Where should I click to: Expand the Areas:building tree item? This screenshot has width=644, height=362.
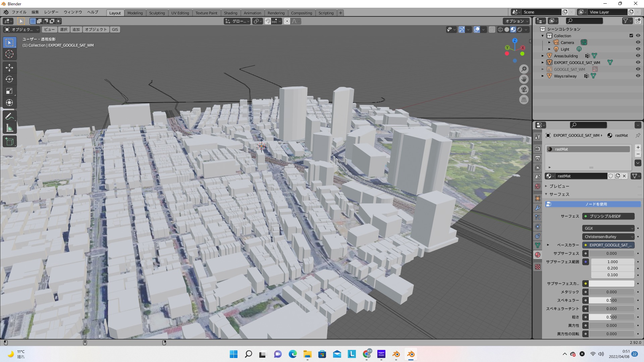coord(543,56)
